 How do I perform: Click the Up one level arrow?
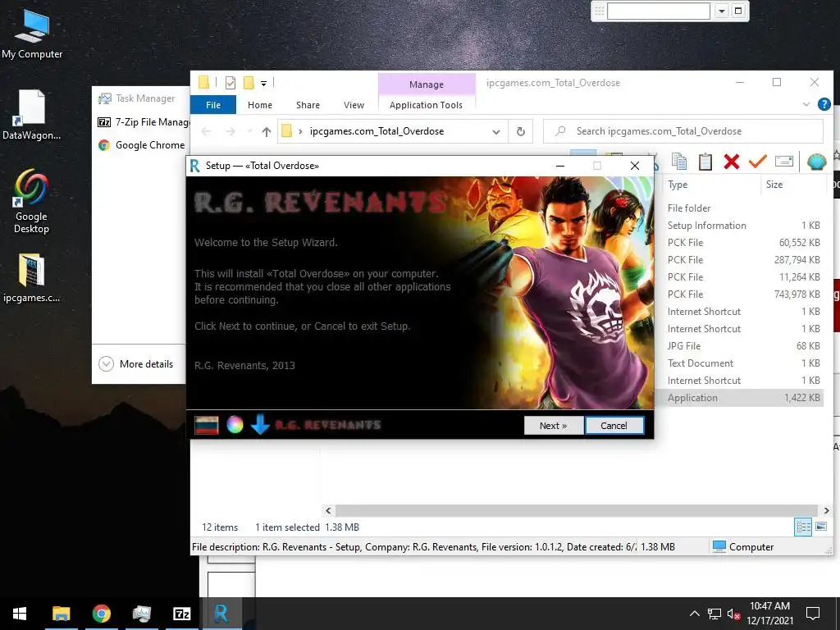click(x=267, y=131)
